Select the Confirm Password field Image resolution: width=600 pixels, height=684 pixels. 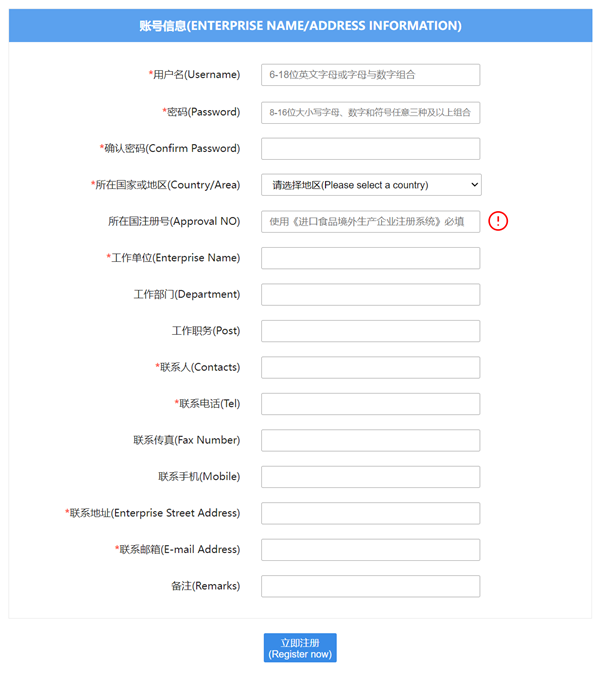click(x=370, y=149)
